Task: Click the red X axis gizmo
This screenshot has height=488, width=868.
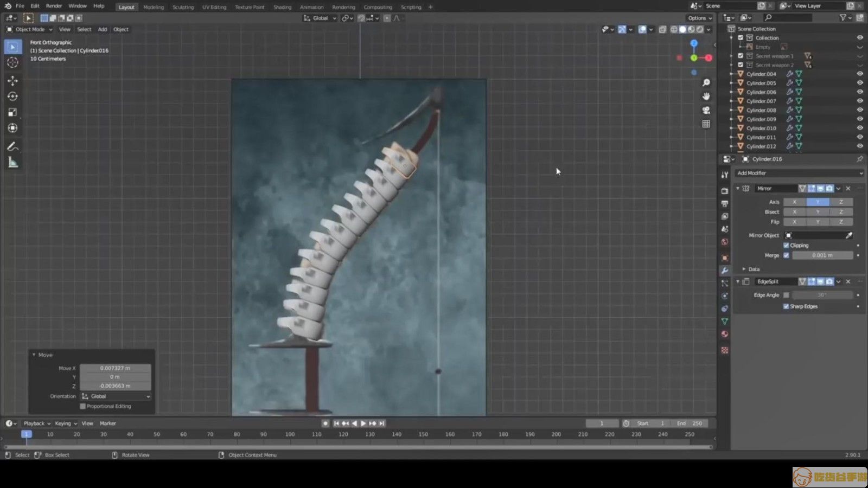Action: tap(709, 58)
